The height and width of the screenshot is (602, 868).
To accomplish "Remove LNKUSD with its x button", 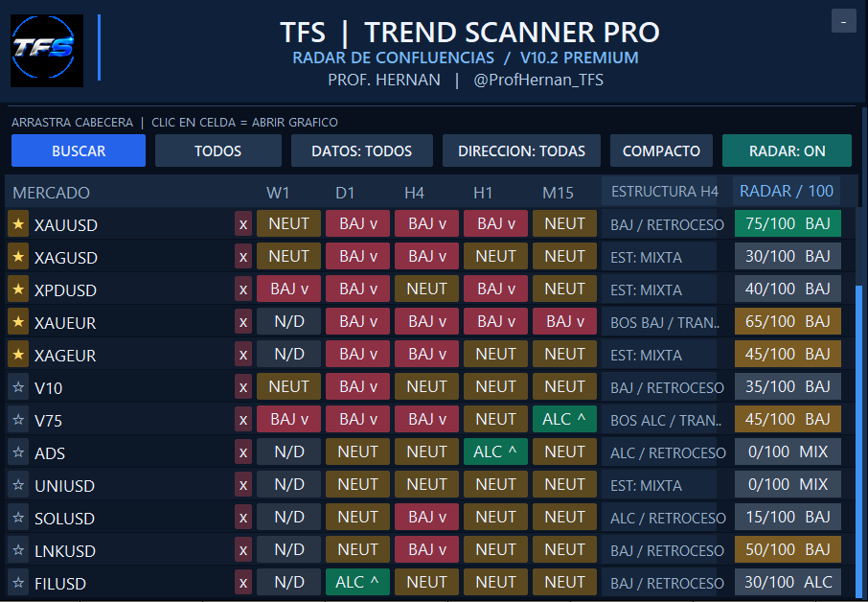I will tap(243, 550).
